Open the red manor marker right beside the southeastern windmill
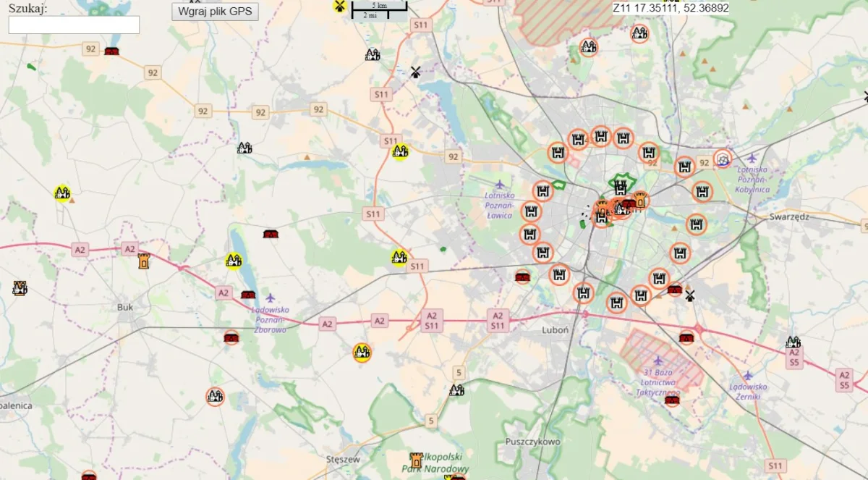 click(x=674, y=290)
